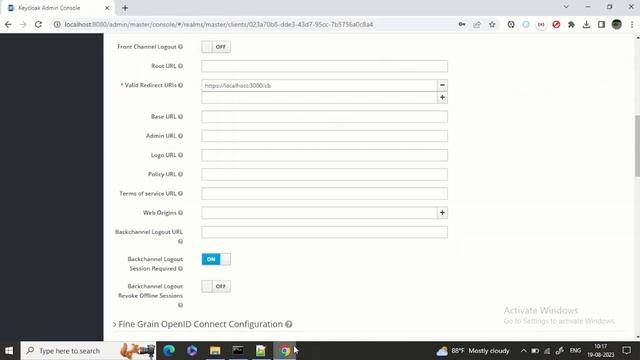Toggle the browser side panel

(601, 24)
